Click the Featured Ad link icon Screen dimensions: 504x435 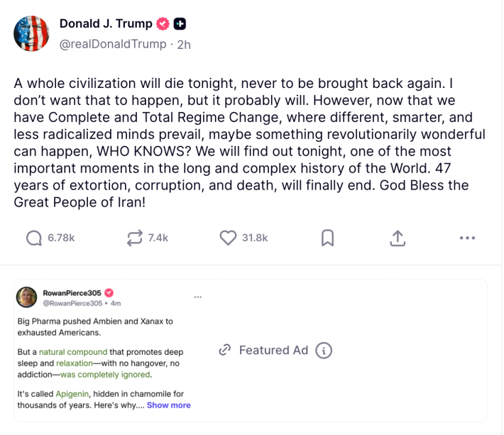pyautogui.click(x=225, y=350)
